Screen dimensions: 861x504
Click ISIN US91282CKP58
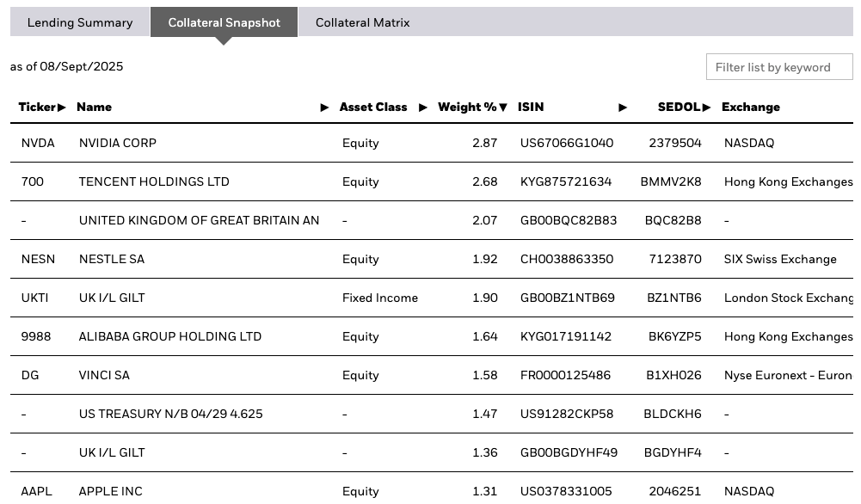[x=567, y=414]
